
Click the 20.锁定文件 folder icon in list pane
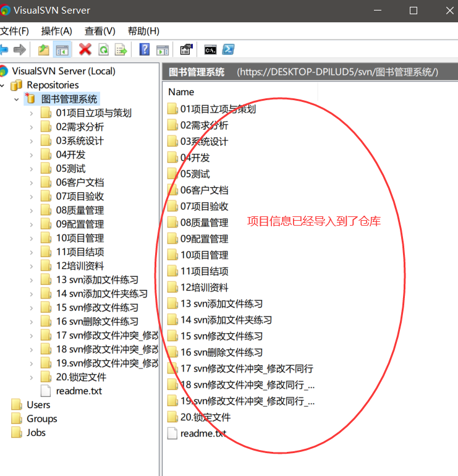click(x=172, y=417)
